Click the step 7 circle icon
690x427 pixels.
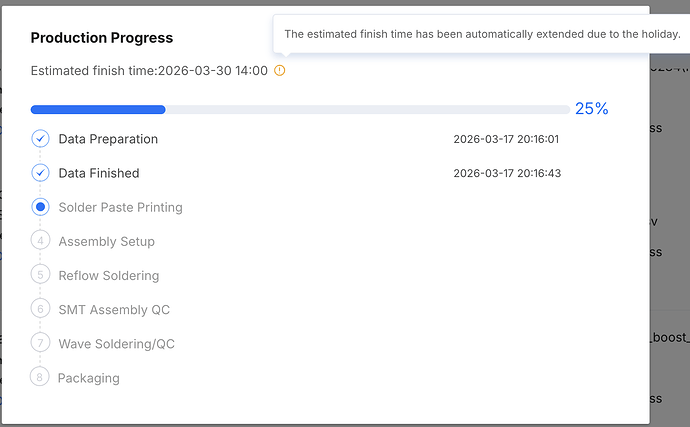40,343
